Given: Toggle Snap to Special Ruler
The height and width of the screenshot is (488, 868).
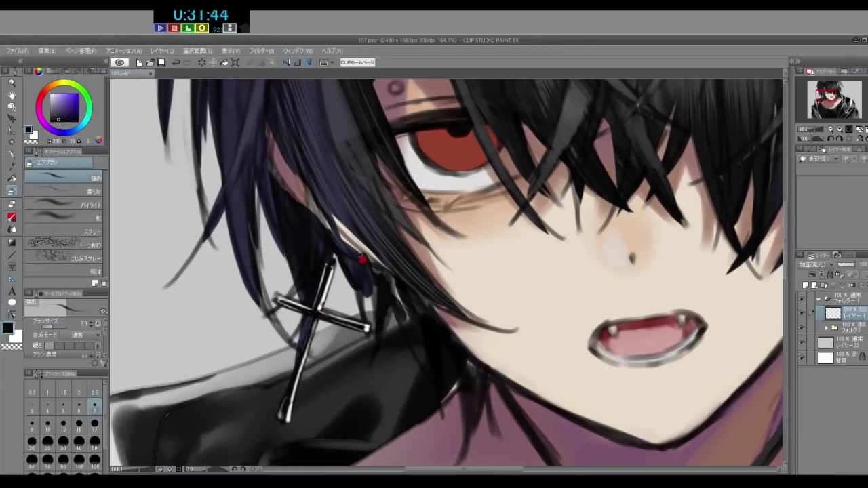Looking at the screenshot, I should tap(298, 62).
